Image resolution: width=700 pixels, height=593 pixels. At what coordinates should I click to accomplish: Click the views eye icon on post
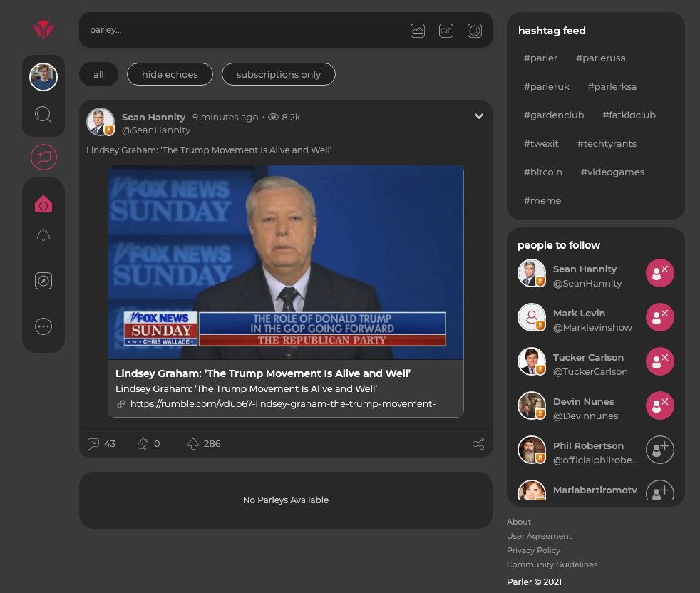tap(273, 117)
